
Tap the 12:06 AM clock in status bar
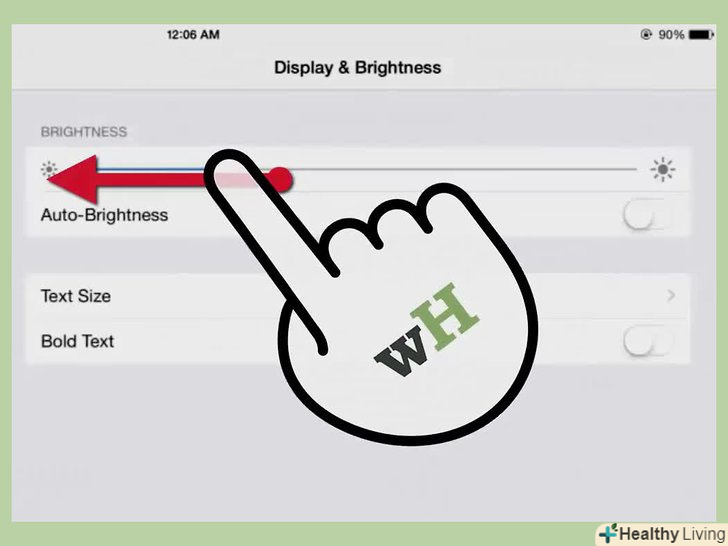[x=193, y=35]
